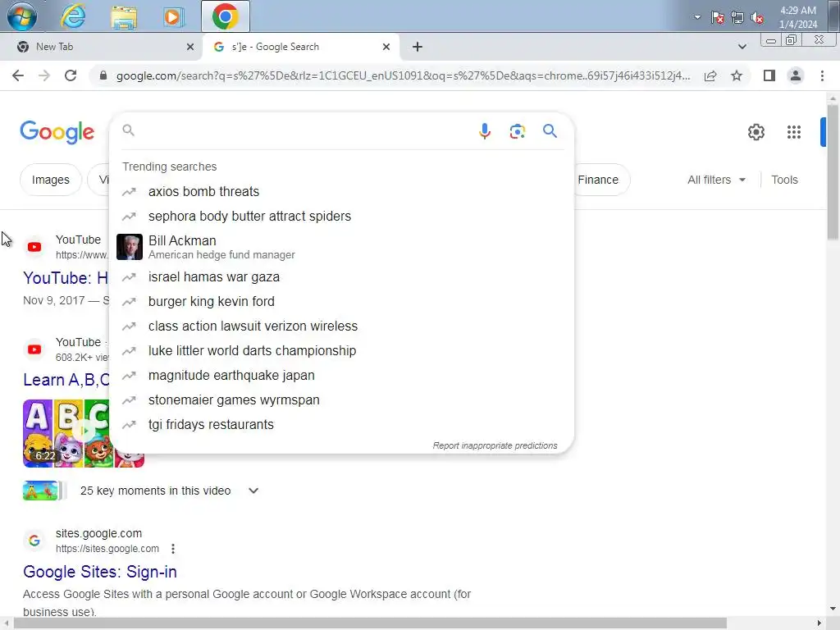Open the YouTube: H result title link
The height and width of the screenshot is (630, 840).
tap(66, 278)
